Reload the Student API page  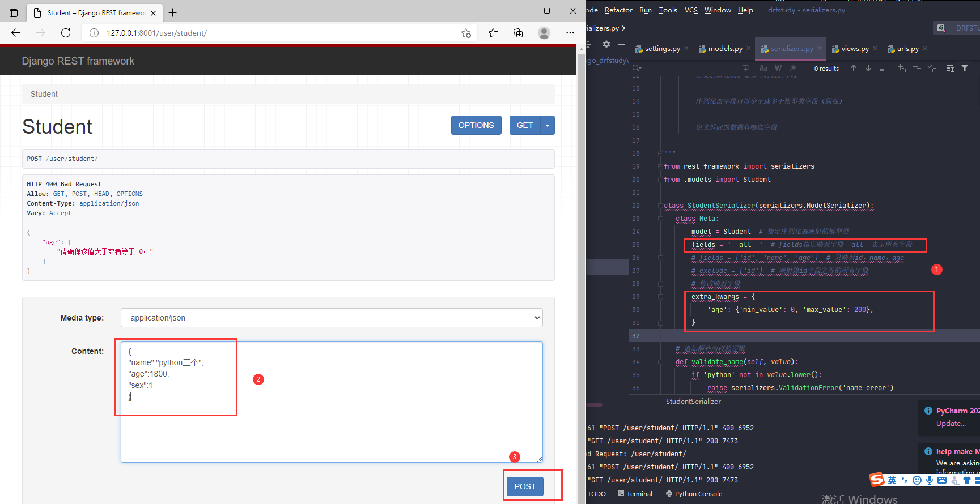click(66, 33)
